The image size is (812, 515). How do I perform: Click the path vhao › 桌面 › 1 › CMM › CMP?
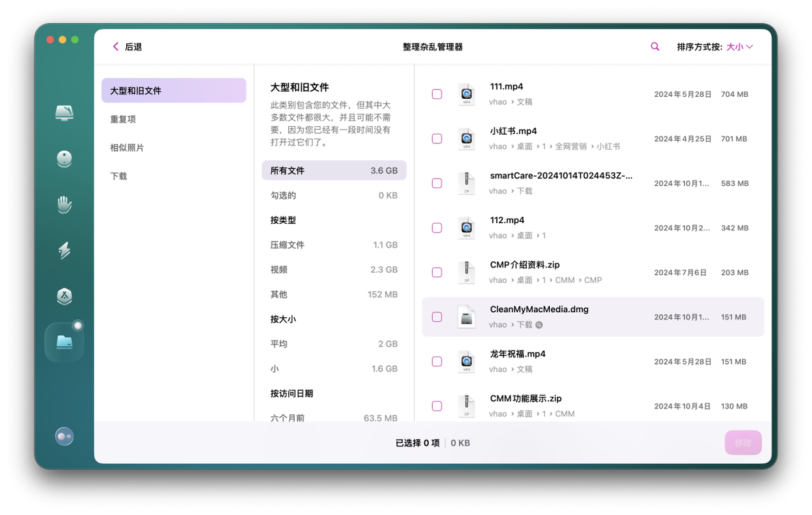pyautogui.click(x=545, y=280)
